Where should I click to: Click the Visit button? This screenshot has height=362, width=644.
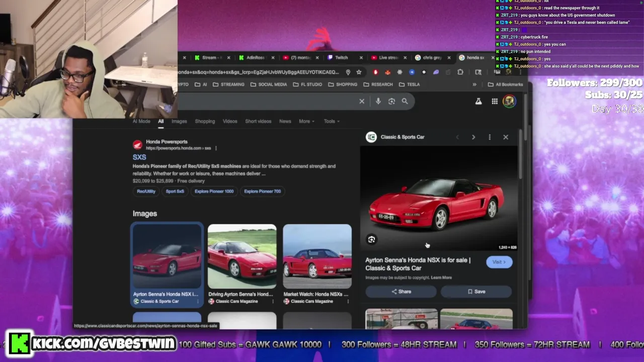(x=499, y=262)
